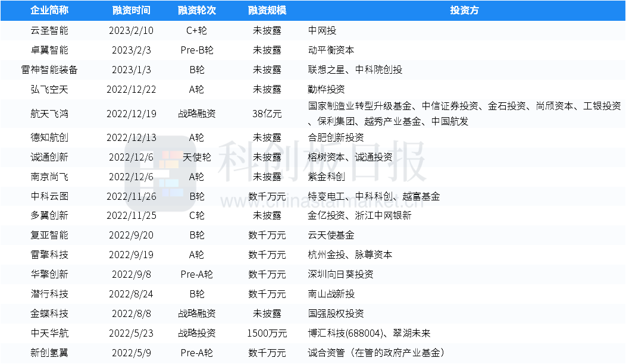Click investors 金亿投资、浙江中网银新

point(359,215)
